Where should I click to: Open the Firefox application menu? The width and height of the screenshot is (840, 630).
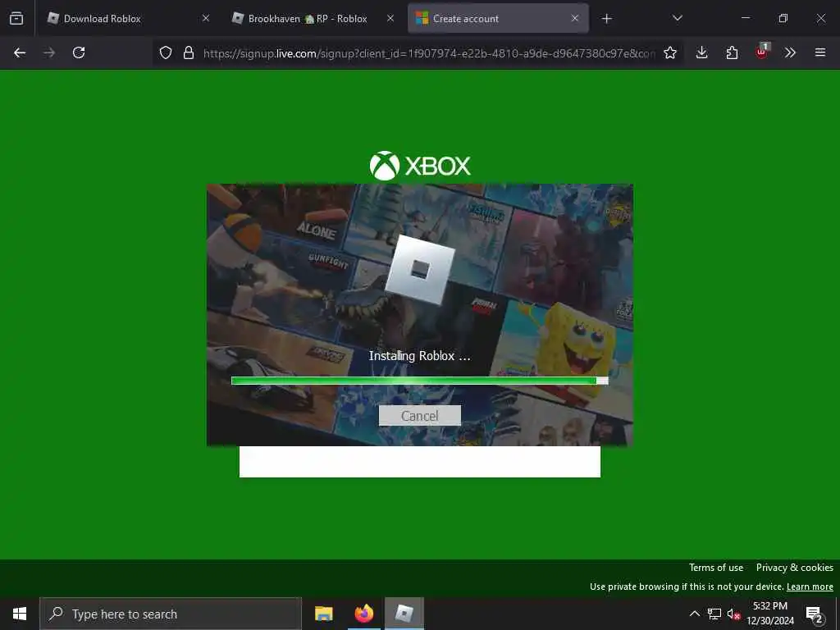[819, 52]
